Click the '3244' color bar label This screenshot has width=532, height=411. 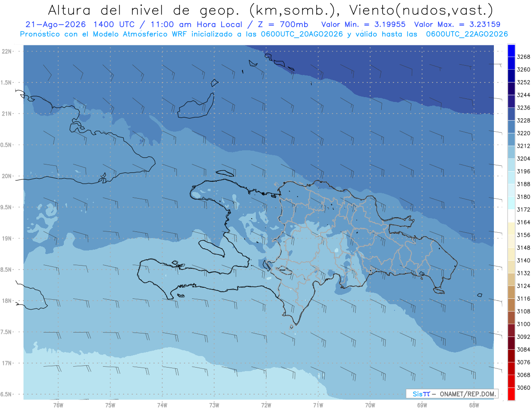[x=524, y=95]
